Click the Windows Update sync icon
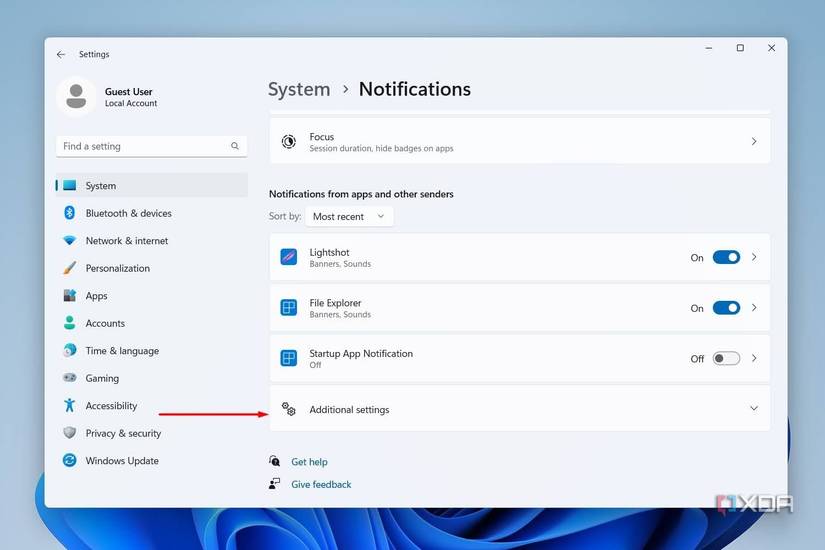This screenshot has width=825, height=550. coord(69,460)
